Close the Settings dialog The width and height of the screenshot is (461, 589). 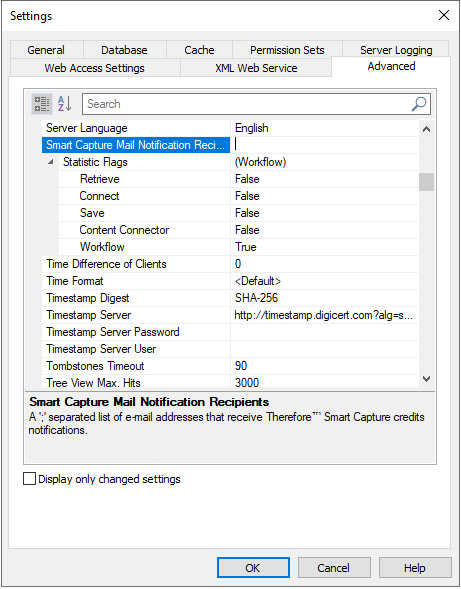tap(444, 15)
